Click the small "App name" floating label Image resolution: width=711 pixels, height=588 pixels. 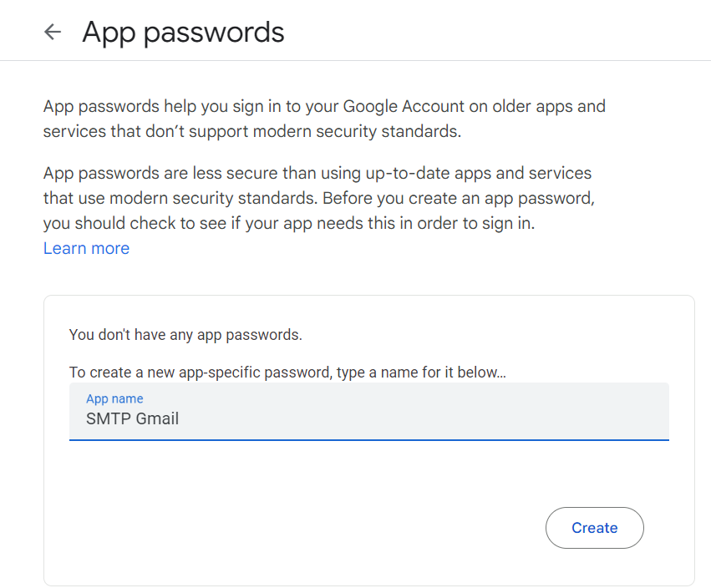114,399
